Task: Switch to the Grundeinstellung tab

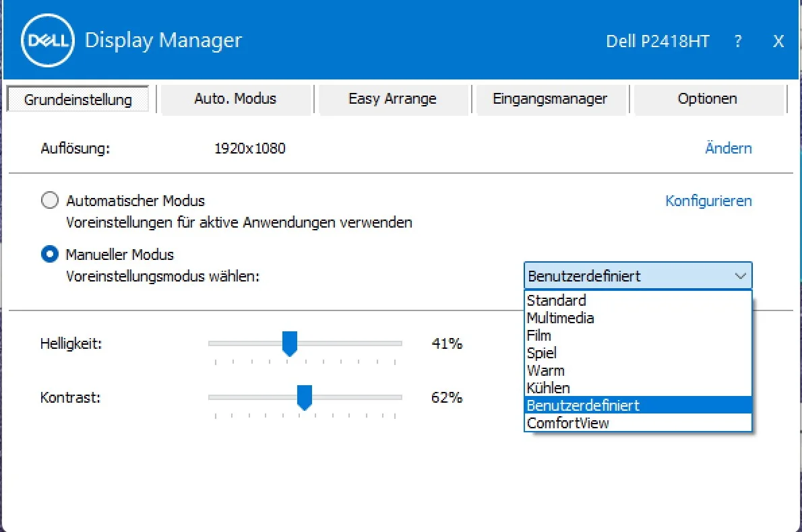Action: point(78,99)
